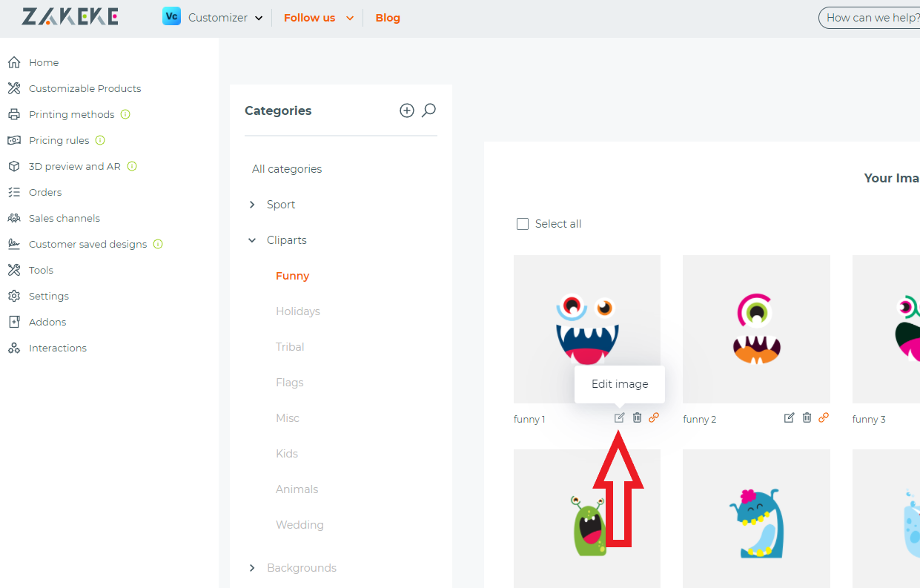Screen dimensions: 920x588
Task: Select the Cliparts category
Action: [287, 240]
